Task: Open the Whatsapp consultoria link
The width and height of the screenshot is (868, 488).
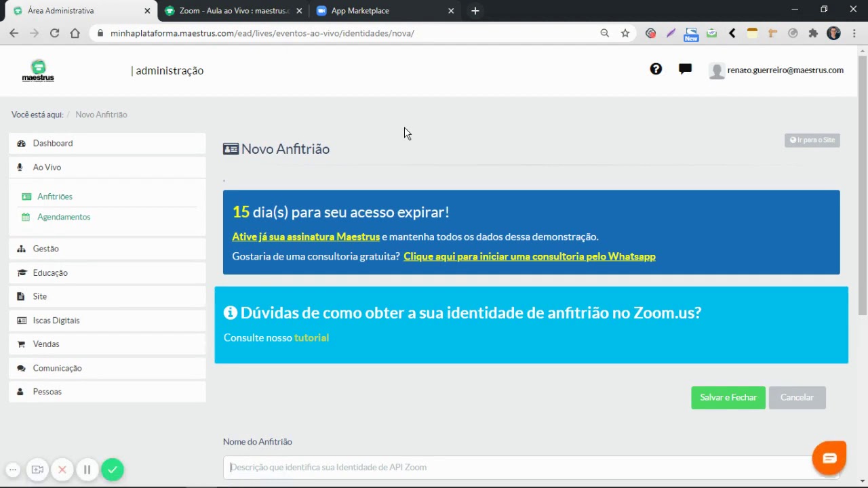Action: coord(530,256)
